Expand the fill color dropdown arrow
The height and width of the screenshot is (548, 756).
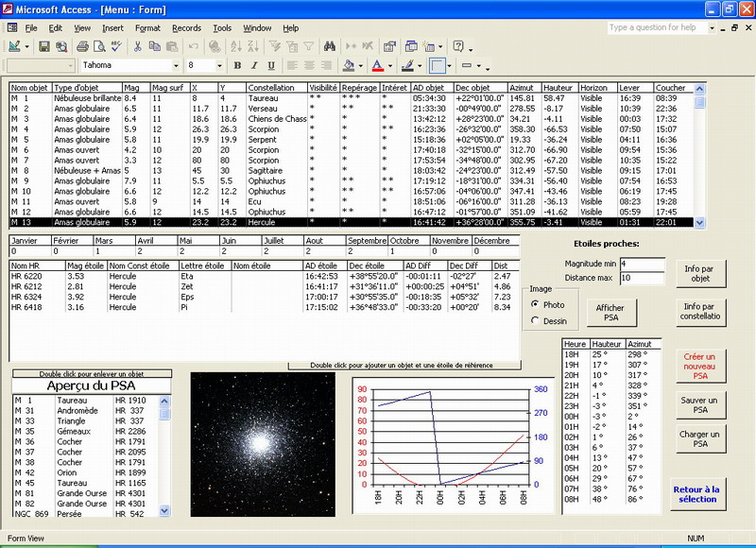[x=362, y=66]
